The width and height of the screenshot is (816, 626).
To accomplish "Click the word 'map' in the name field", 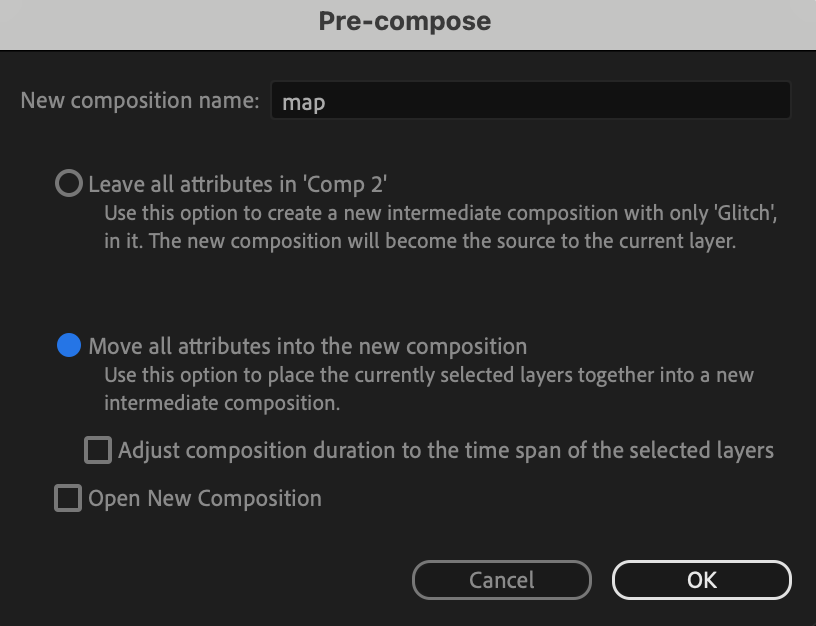I will pos(304,102).
